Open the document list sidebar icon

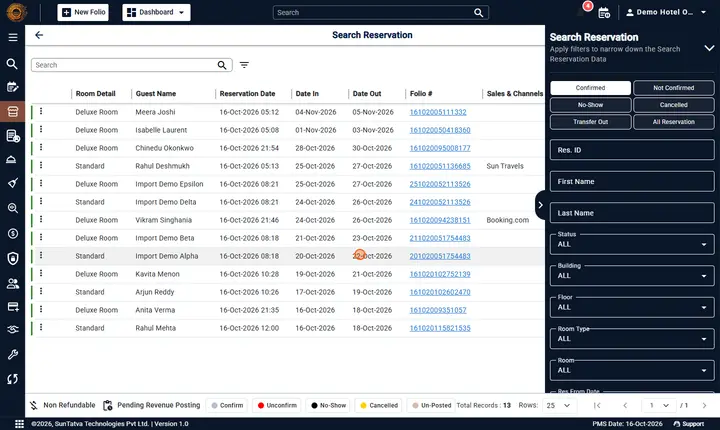point(13,136)
